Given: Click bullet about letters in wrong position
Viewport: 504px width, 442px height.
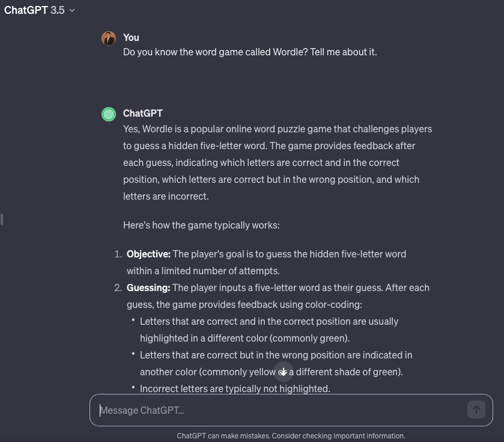Looking at the screenshot, I should 276,355.
